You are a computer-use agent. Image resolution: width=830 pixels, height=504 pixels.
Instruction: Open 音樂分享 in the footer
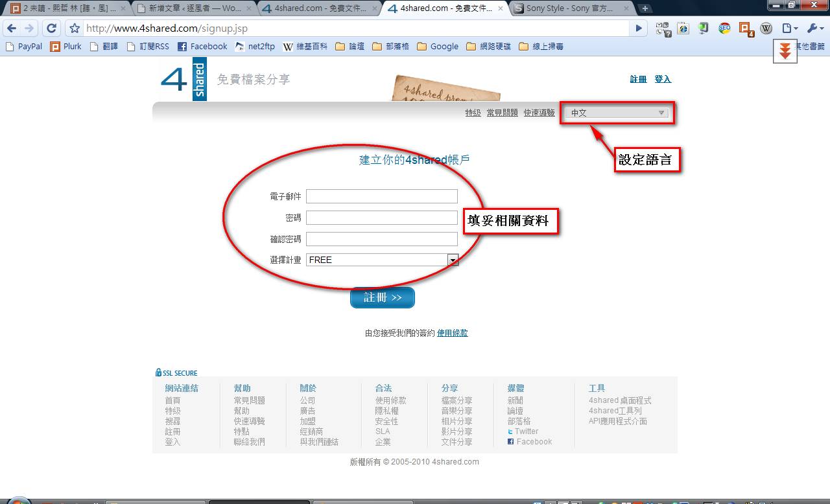pos(457,411)
